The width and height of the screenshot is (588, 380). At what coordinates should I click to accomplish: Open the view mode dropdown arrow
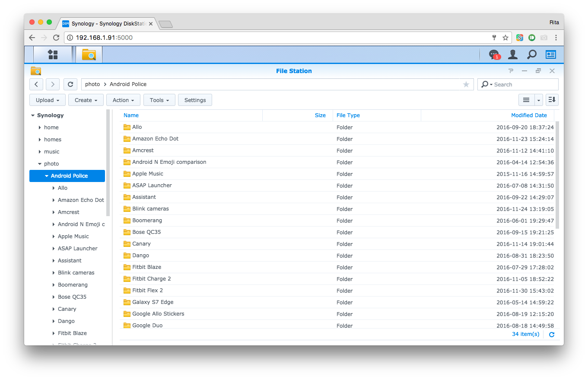pyautogui.click(x=538, y=100)
